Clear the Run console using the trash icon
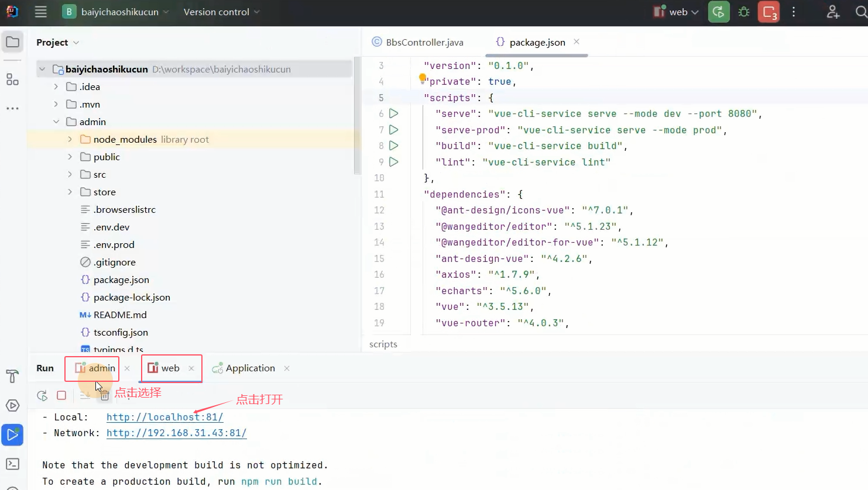 click(x=105, y=395)
